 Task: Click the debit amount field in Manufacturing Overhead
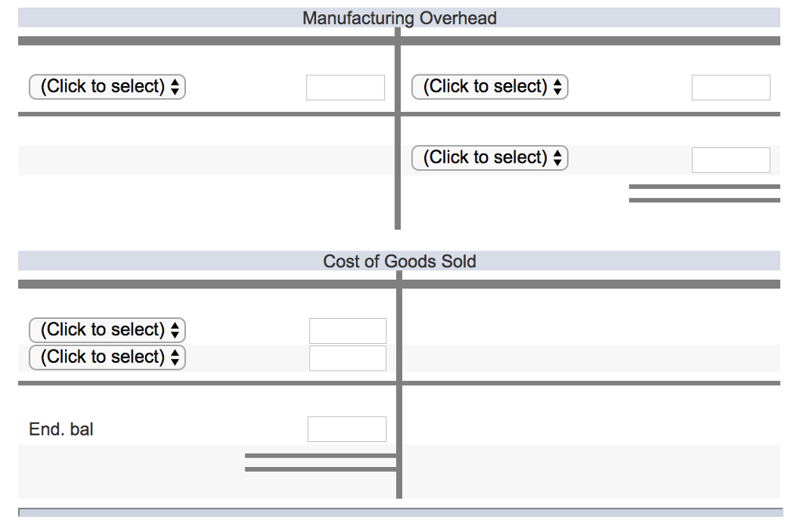tap(345, 87)
